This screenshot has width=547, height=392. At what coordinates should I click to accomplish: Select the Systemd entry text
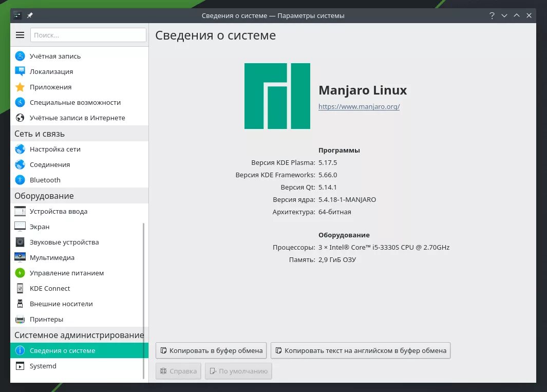point(43,366)
